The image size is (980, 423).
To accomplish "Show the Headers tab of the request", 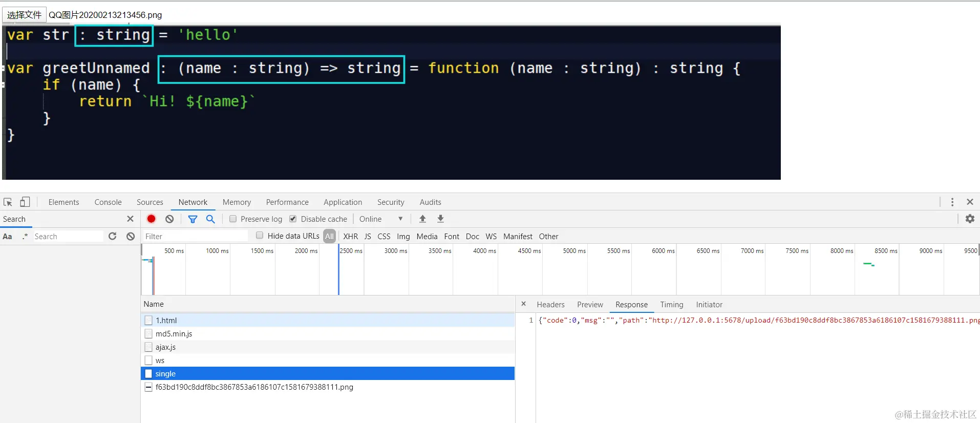I will coord(550,304).
